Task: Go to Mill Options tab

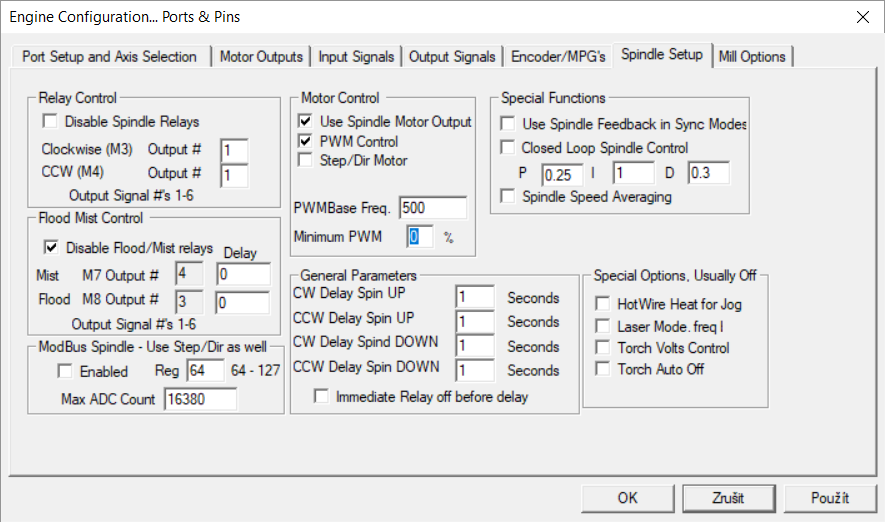Action: pos(752,57)
